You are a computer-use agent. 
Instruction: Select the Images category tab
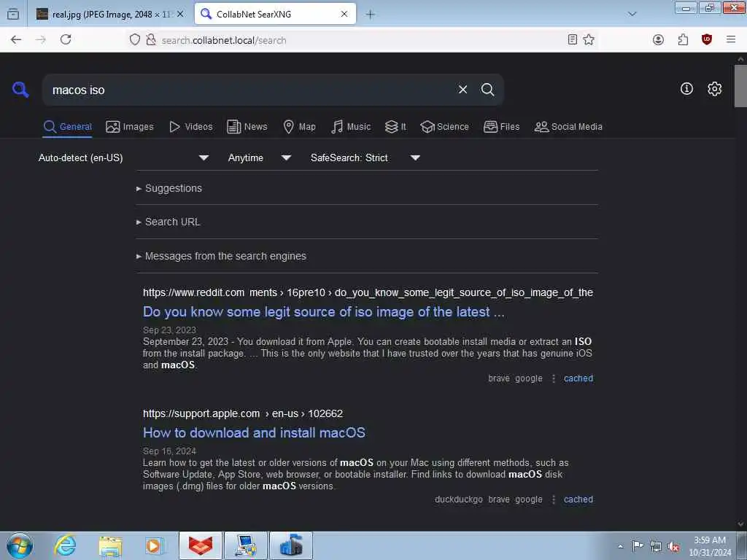pos(130,127)
